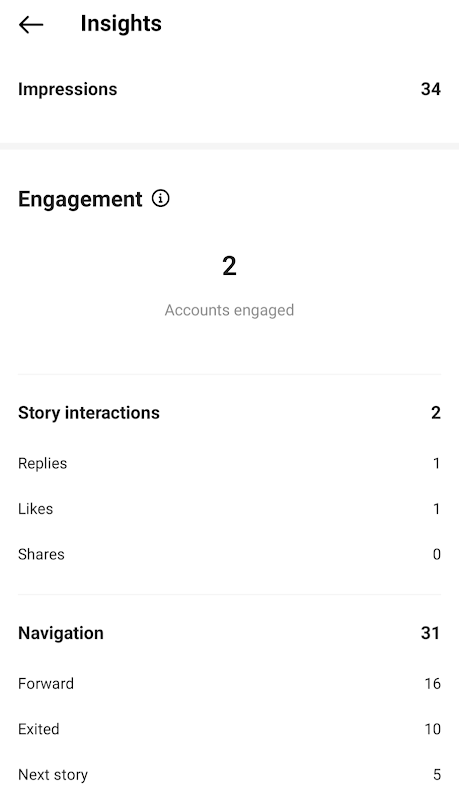Viewport: 459px width, 806px height.
Task: Select the Engagement heading
Action: [80, 199]
